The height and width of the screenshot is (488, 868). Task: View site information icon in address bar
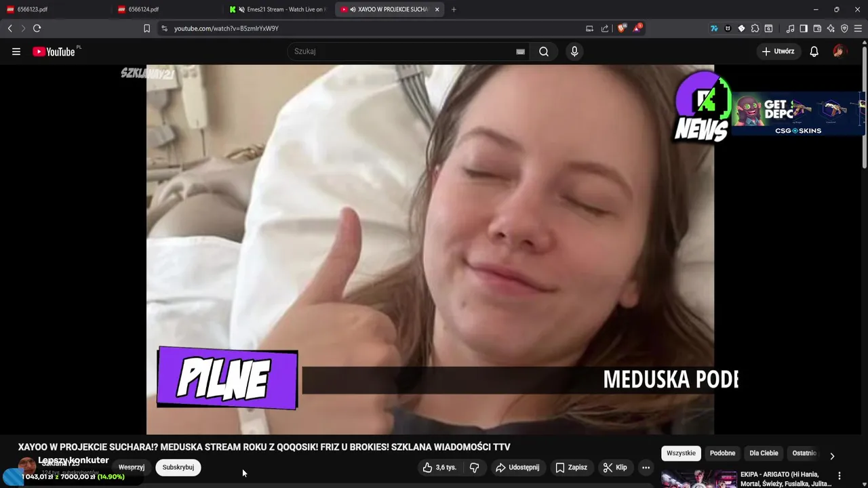coord(163,28)
